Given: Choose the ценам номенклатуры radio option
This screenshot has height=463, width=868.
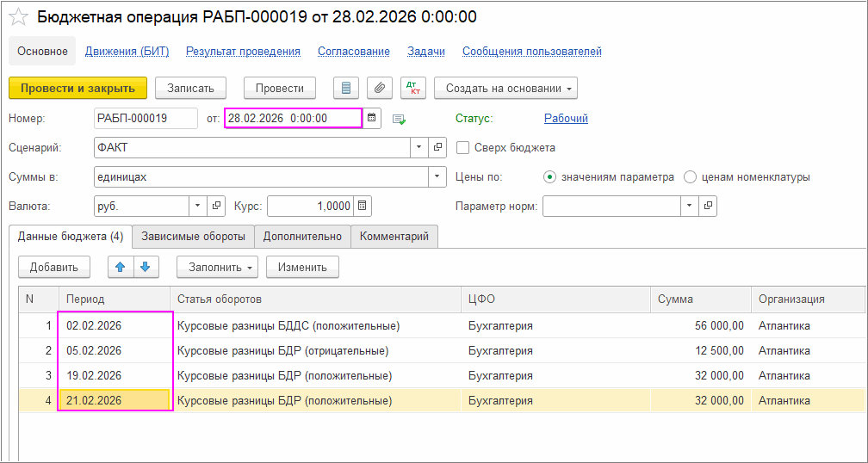Looking at the screenshot, I should click(x=690, y=177).
